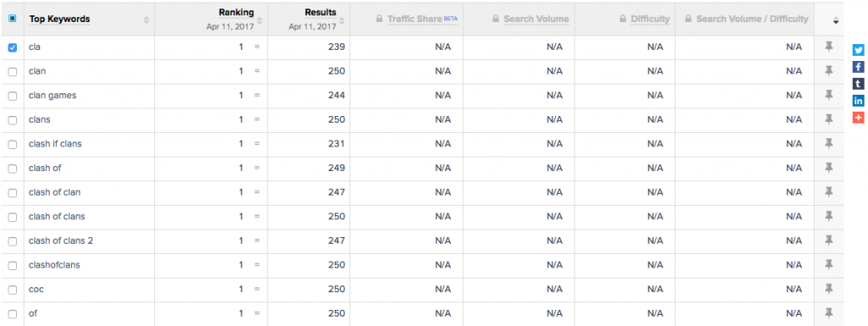Viewport: 868px width, 326px height.
Task: Uncheck the 'cla' keyword checkbox
Action: click(12, 47)
